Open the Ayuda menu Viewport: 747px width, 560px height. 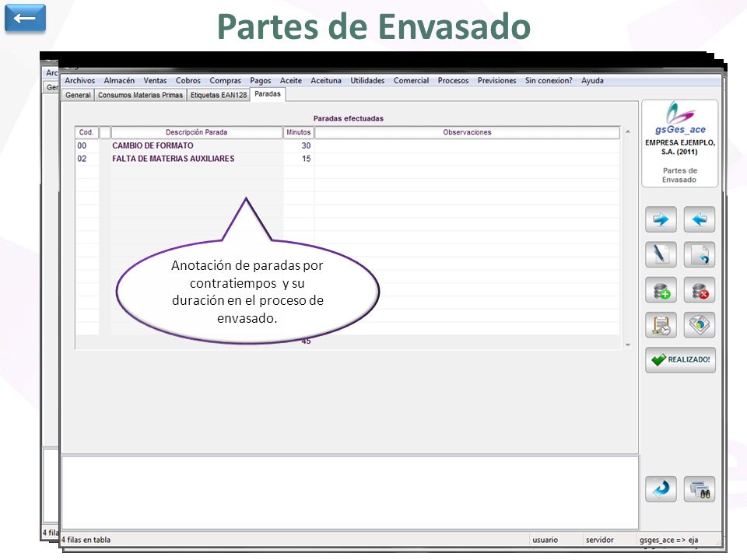592,80
